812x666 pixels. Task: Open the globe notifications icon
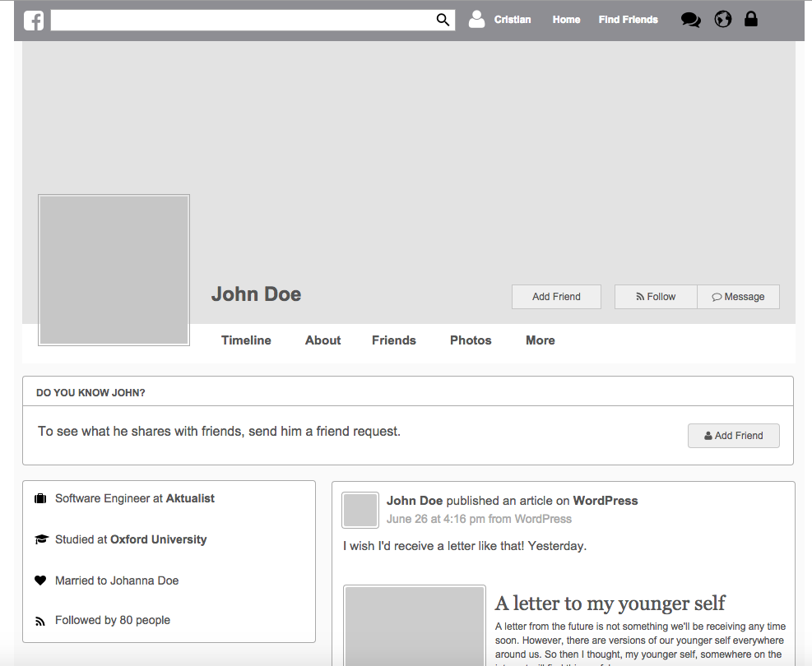(x=723, y=20)
